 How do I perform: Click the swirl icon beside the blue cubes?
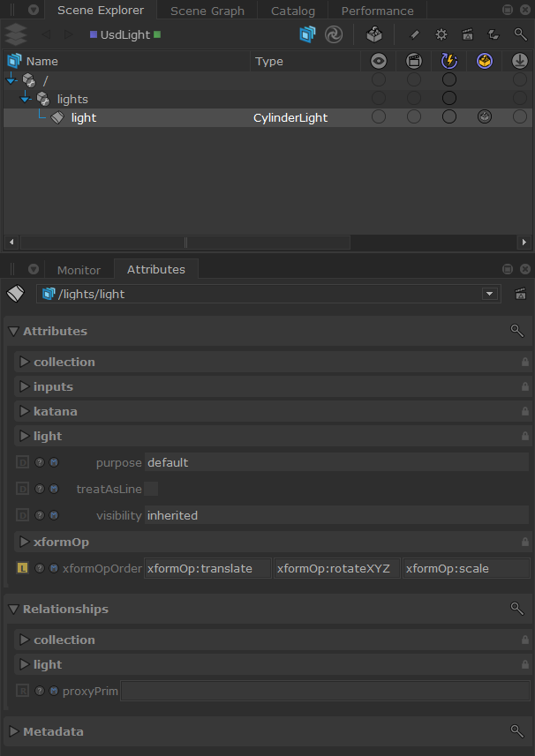(x=334, y=34)
